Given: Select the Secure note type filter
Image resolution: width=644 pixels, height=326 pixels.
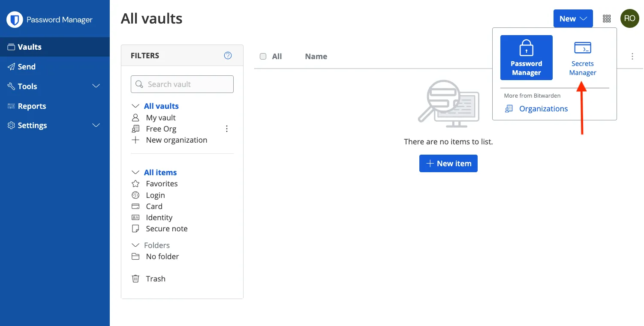Looking at the screenshot, I should pyautogui.click(x=166, y=228).
